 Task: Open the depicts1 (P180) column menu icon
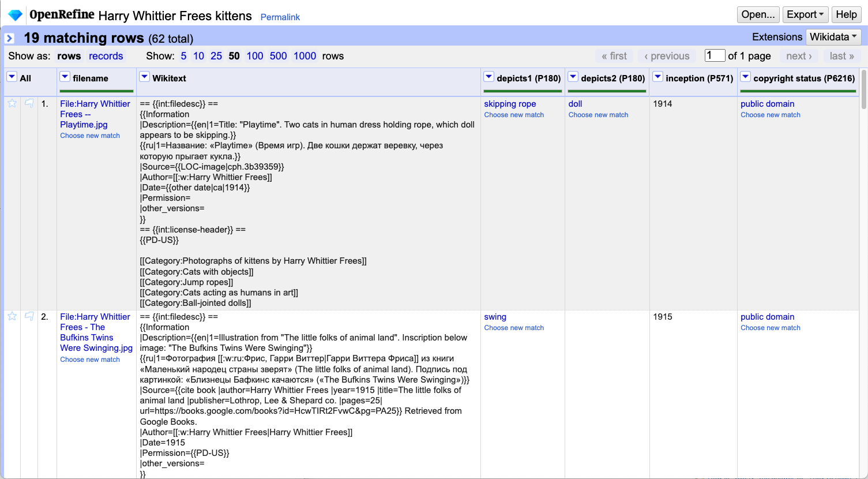click(489, 76)
